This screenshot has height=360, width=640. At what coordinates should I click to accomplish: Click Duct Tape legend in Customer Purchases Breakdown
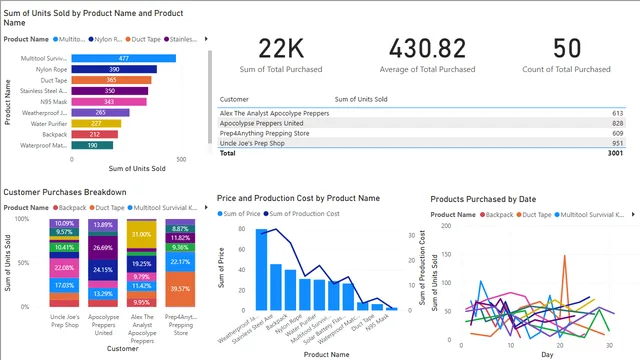coord(107,207)
